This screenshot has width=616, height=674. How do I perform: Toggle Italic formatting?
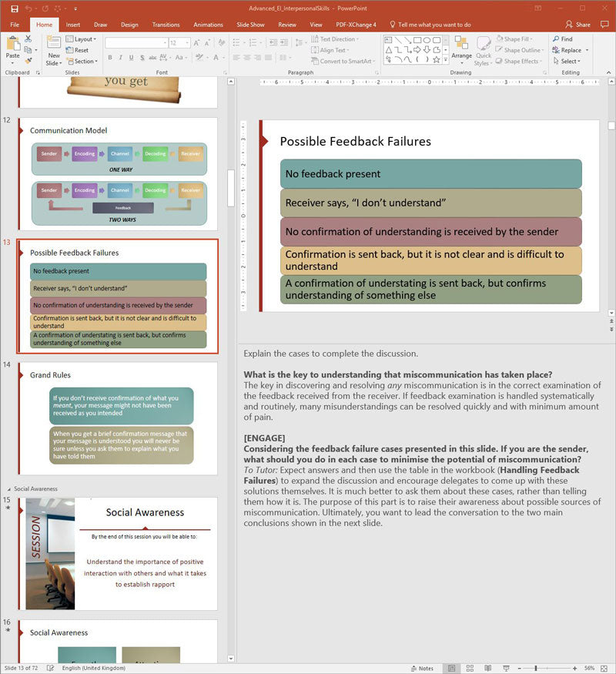[121, 58]
